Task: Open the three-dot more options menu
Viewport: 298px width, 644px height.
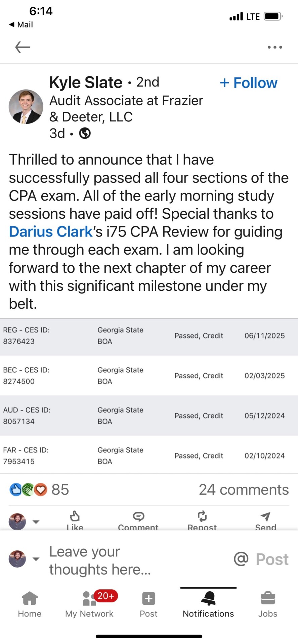Action: 275,47
